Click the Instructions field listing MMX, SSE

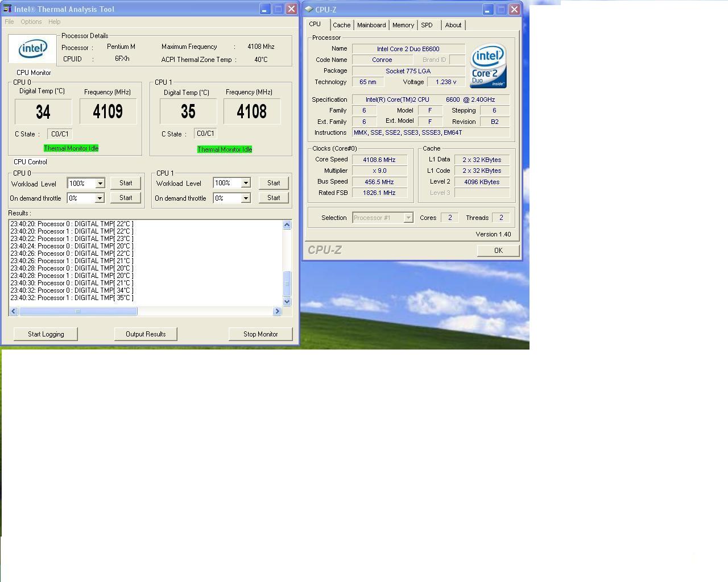431,132
